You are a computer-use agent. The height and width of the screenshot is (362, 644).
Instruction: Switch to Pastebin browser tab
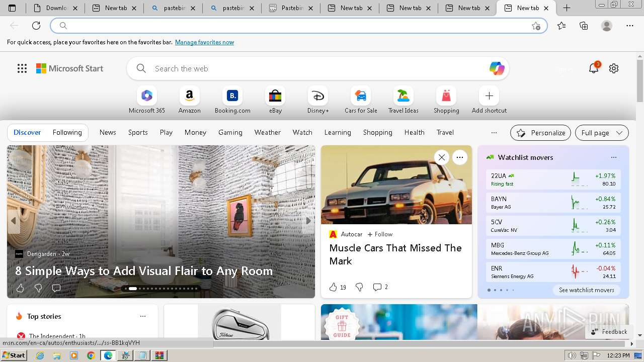point(290,8)
